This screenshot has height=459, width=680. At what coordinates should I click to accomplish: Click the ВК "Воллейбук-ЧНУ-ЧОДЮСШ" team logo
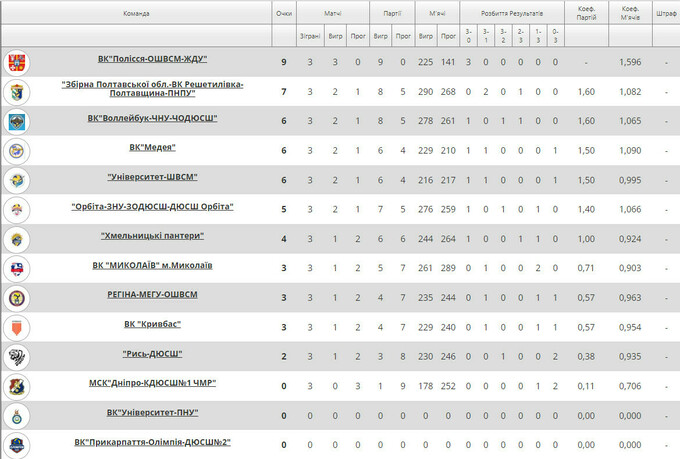[17, 122]
